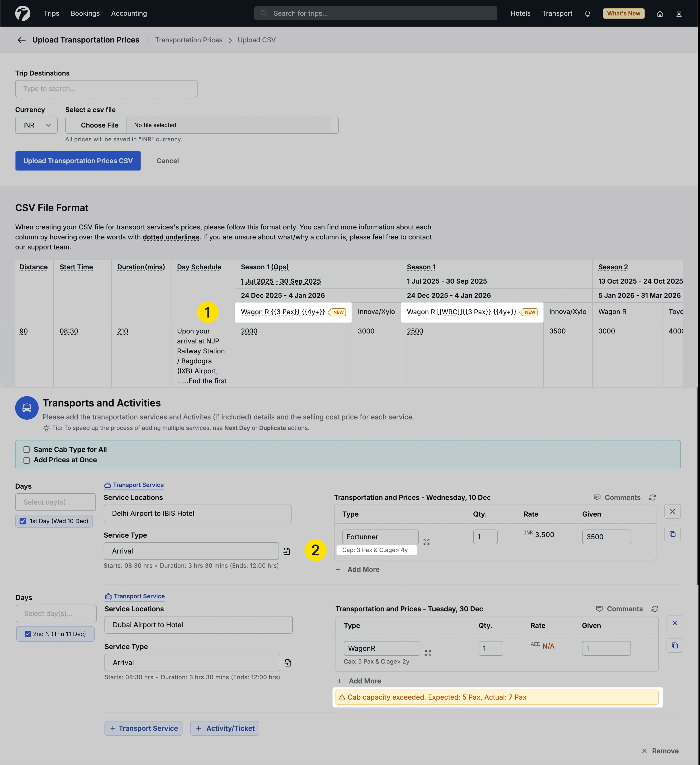
Task: Open the Accounting menu
Action: coord(129,14)
